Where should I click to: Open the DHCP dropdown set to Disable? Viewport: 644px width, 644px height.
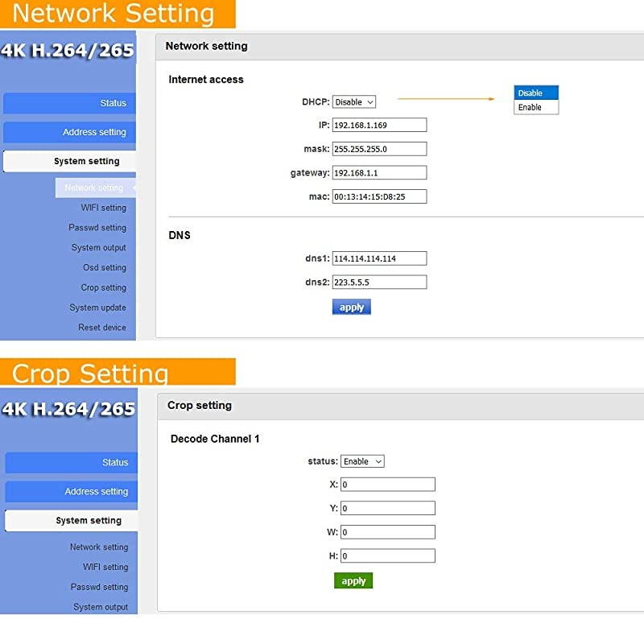(354, 102)
